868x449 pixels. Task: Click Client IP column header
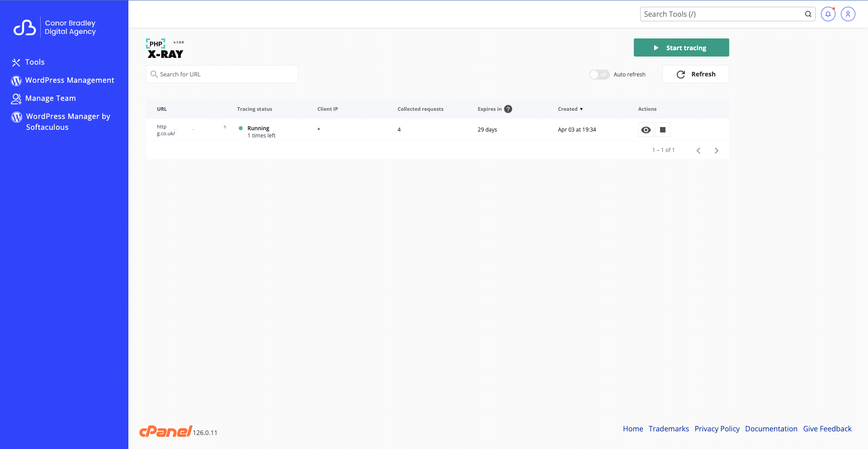pyautogui.click(x=328, y=109)
